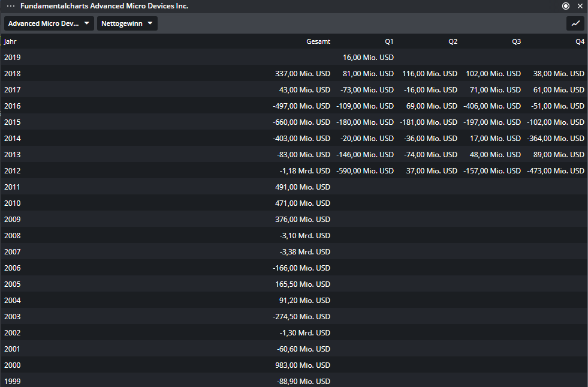The height and width of the screenshot is (387, 588).
Task: Click 2019 Q1 value 16,00 Mio. USD
Action: (368, 58)
